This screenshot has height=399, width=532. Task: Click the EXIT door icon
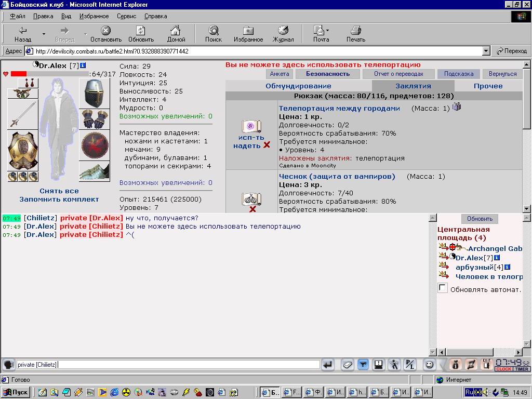click(486, 365)
